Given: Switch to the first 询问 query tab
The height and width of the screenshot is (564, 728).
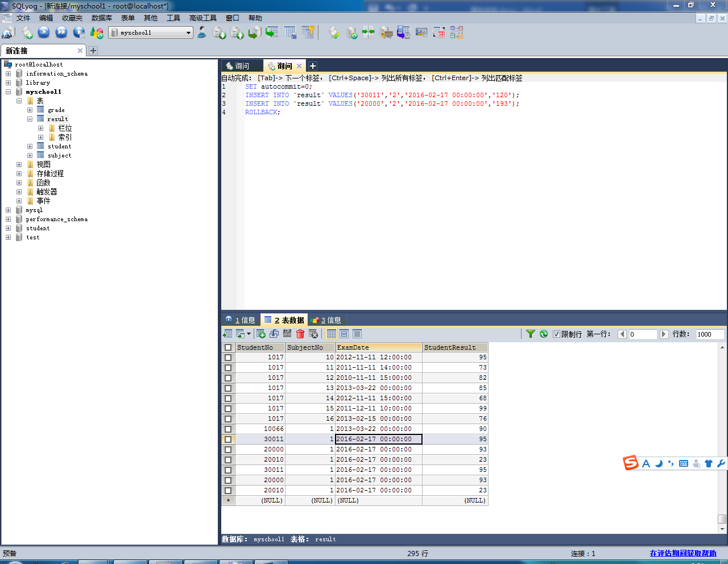Looking at the screenshot, I should 242,66.
